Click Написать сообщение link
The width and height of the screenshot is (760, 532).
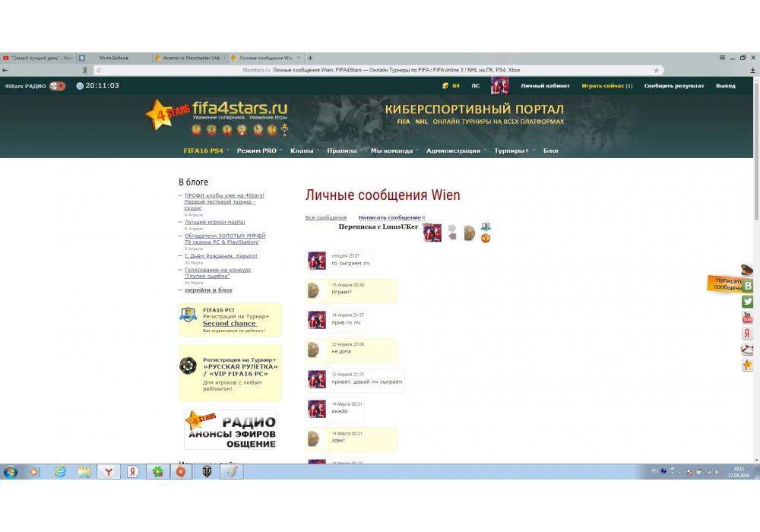click(x=390, y=217)
